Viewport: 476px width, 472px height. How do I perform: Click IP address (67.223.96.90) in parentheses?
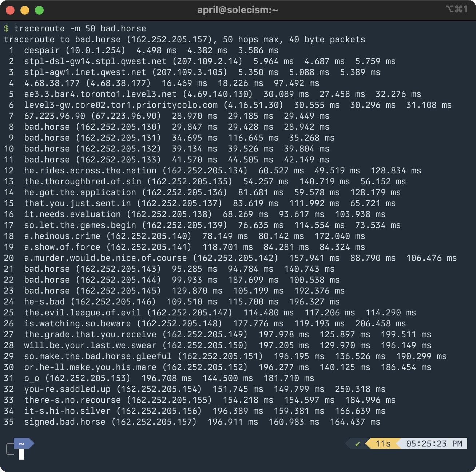[x=126, y=116]
